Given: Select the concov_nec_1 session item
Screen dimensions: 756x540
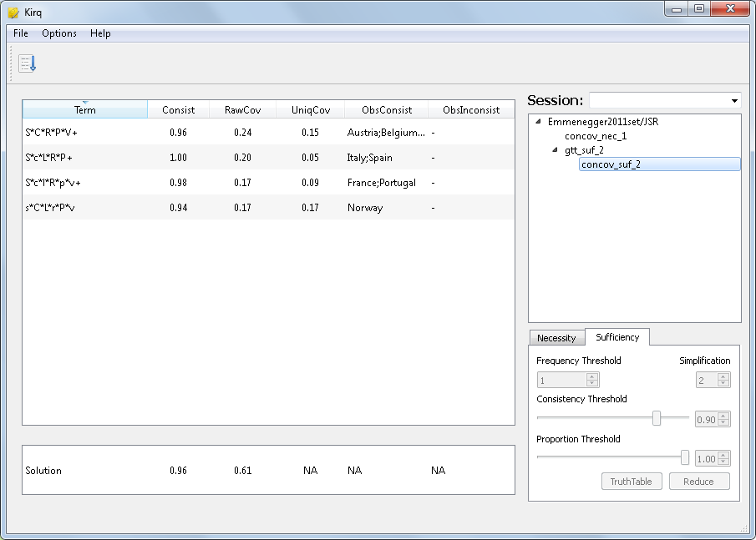Looking at the screenshot, I should click(x=596, y=136).
